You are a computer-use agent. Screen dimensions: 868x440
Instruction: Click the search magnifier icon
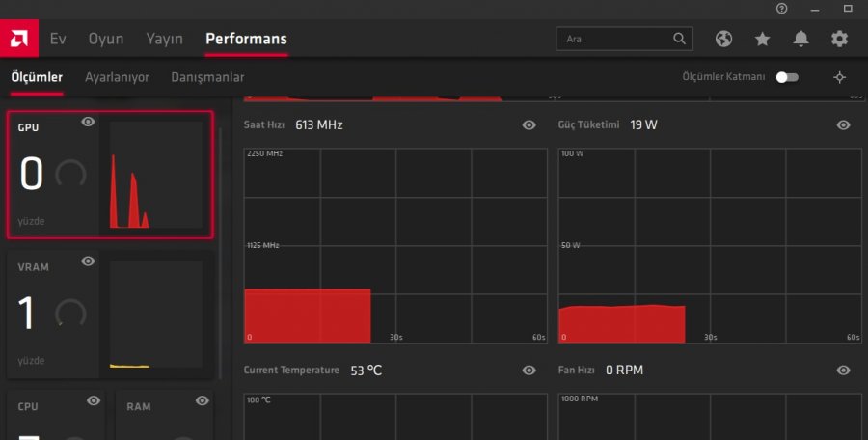679,39
